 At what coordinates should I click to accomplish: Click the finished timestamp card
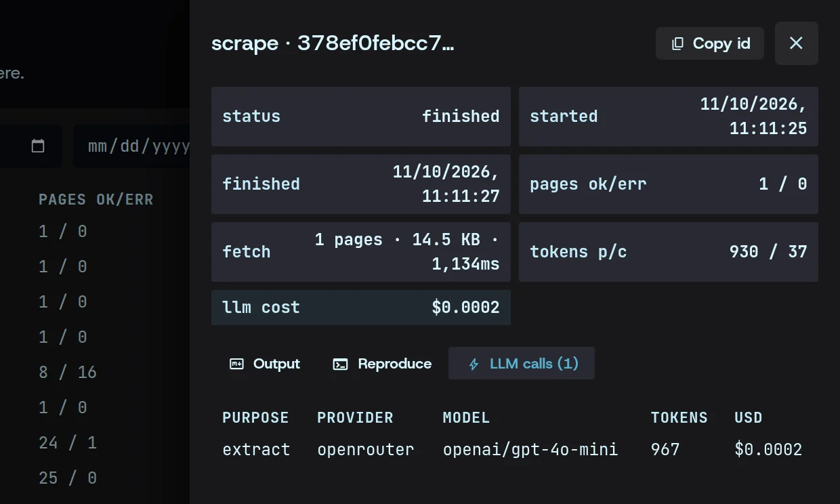coord(361,184)
